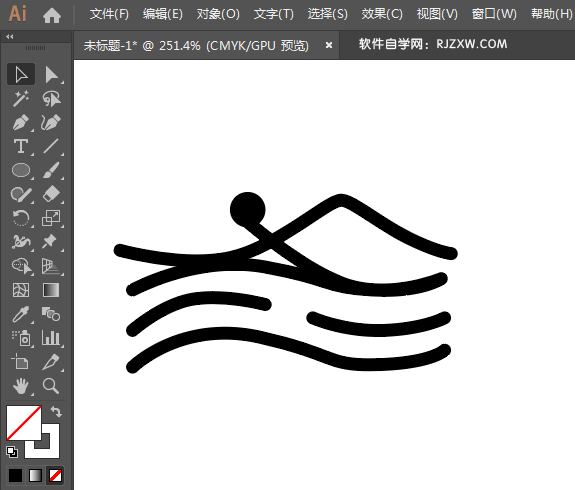The width and height of the screenshot is (575, 490).
Task: Click the Fill color swatch
Action: [x=24, y=423]
